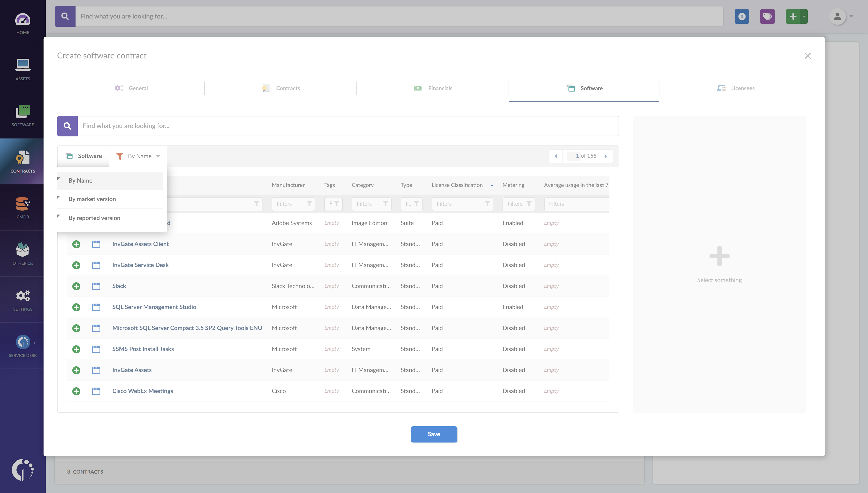Toggle metering for InvGate Assets Client

tap(513, 244)
